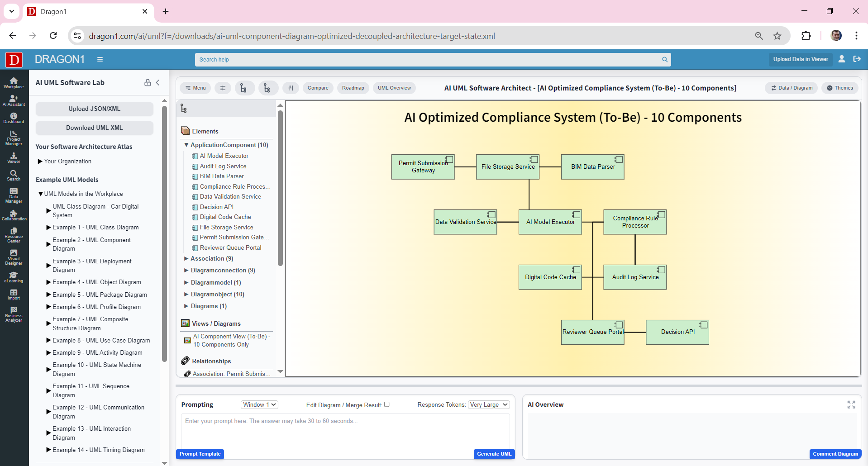Click the search magnifier in Search help bar

(664, 59)
